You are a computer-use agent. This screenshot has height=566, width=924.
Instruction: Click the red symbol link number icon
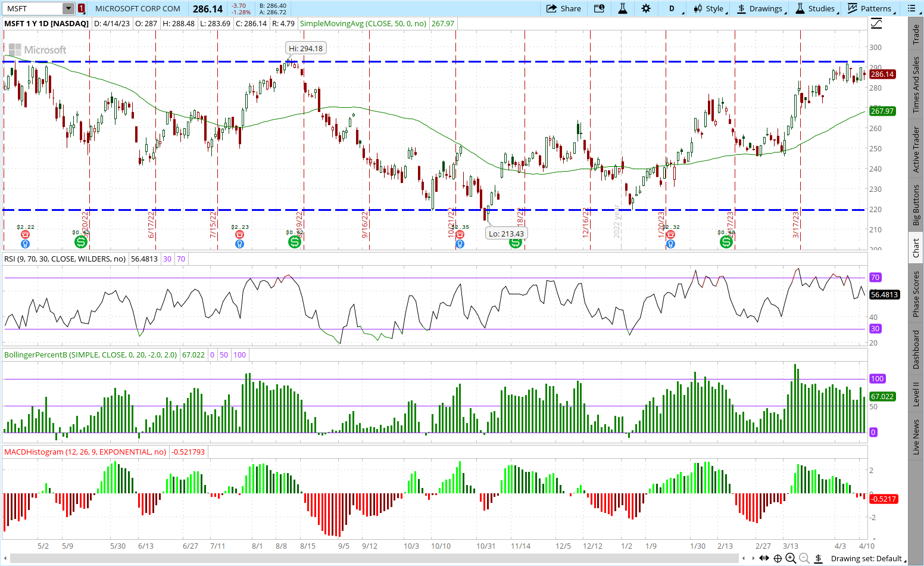click(82, 8)
